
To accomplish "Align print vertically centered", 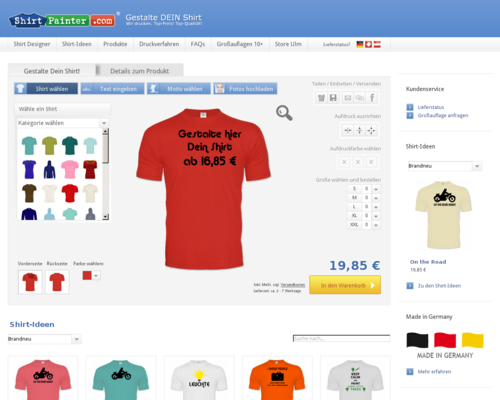I will click(x=359, y=130).
